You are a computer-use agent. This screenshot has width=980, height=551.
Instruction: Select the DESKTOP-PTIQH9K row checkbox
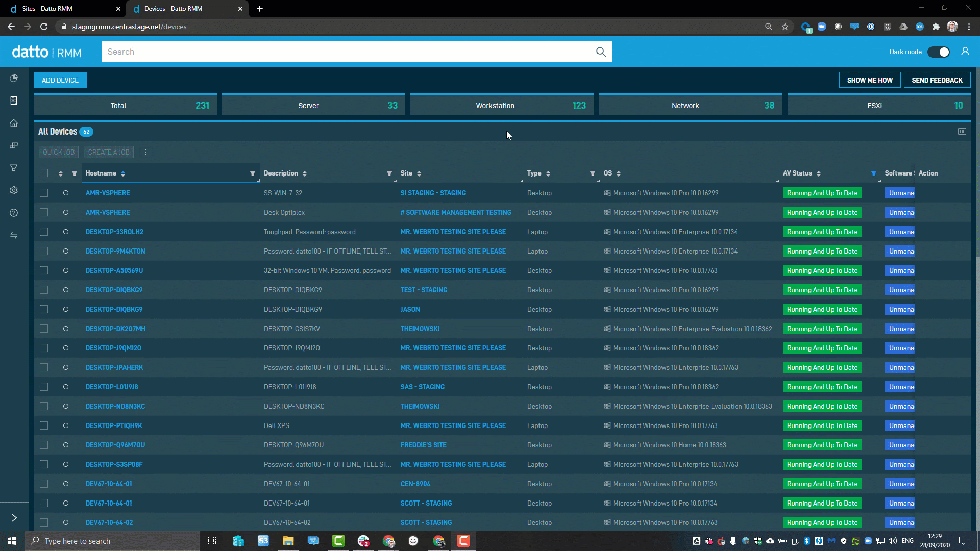(x=44, y=425)
